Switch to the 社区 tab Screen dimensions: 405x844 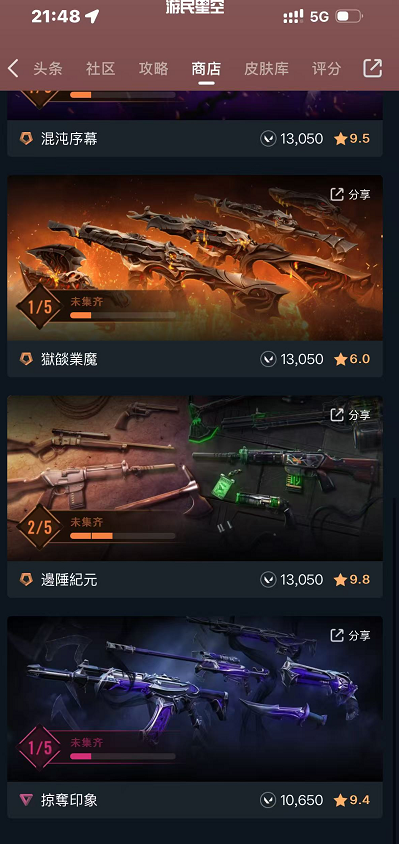coord(101,69)
